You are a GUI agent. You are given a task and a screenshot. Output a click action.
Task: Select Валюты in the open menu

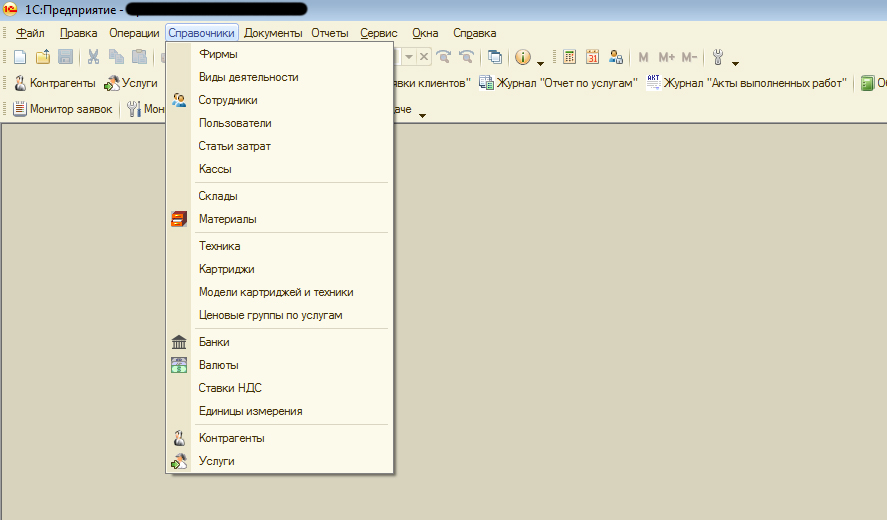218,365
